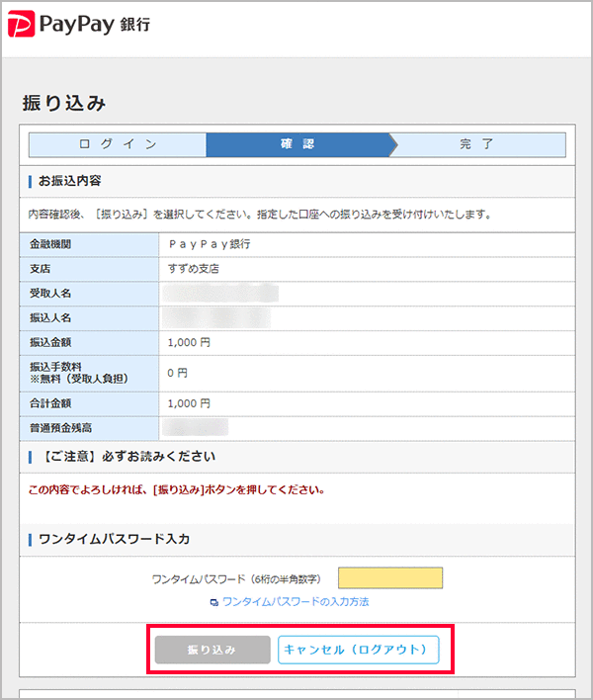Click the 普通預金残高 row label
The height and width of the screenshot is (700, 593).
tap(60, 428)
